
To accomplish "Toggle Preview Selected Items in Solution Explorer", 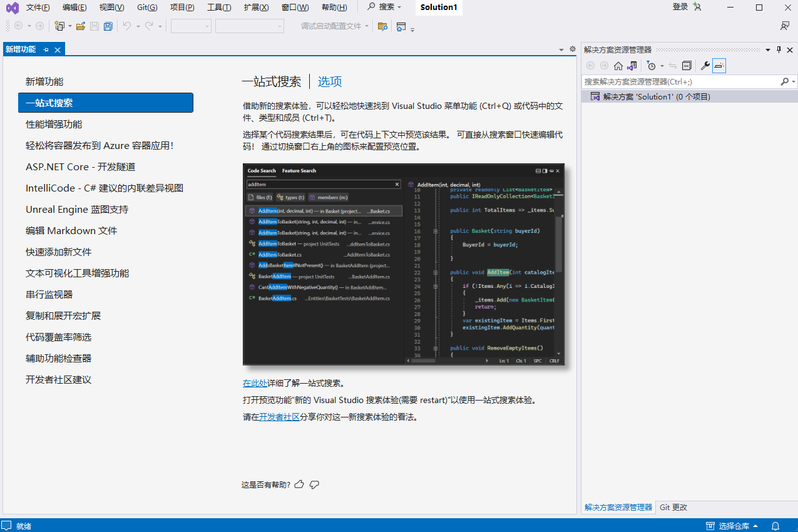I will [x=719, y=65].
